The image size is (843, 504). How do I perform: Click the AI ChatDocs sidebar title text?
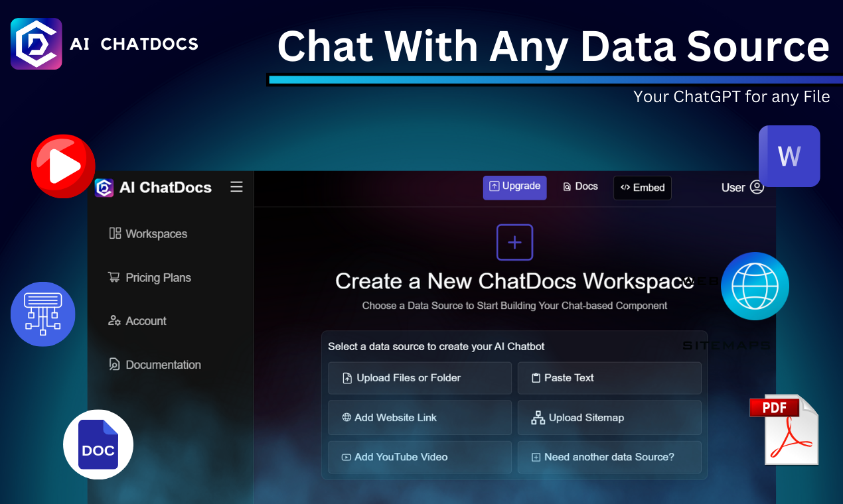pyautogui.click(x=165, y=188)
